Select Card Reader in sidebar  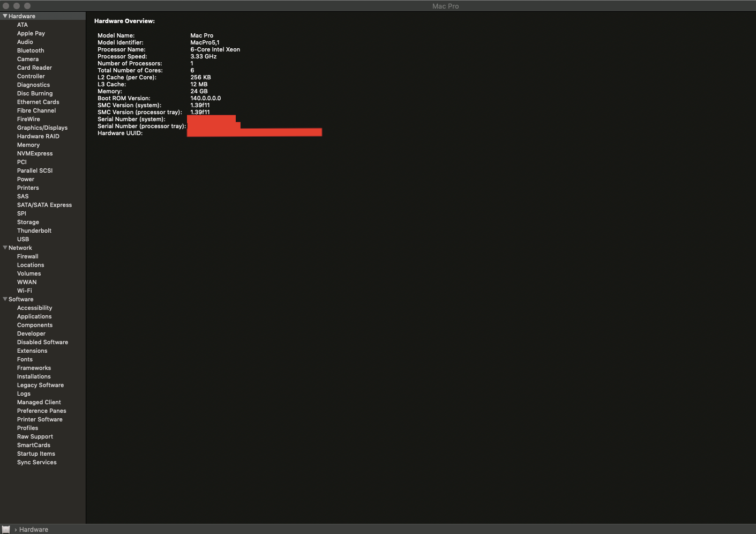coord(34,68)
